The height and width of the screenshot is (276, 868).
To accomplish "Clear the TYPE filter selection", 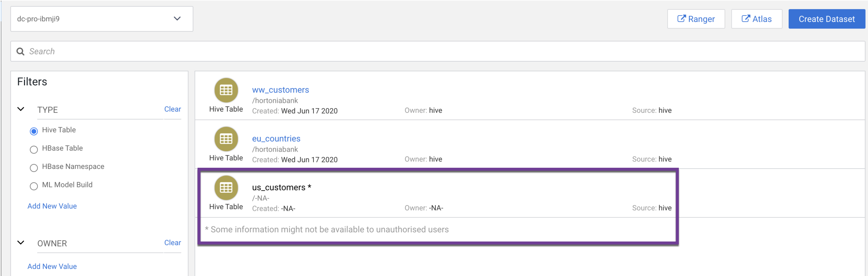I will click(172, 109).
